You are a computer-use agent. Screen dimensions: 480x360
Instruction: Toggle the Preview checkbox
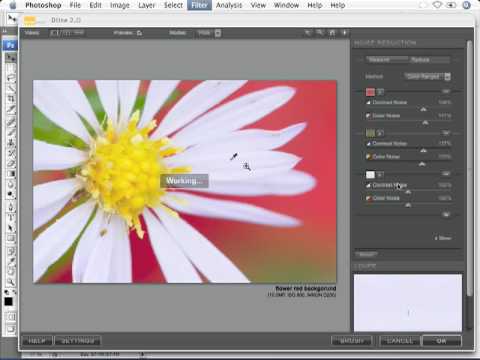[139, 33]
